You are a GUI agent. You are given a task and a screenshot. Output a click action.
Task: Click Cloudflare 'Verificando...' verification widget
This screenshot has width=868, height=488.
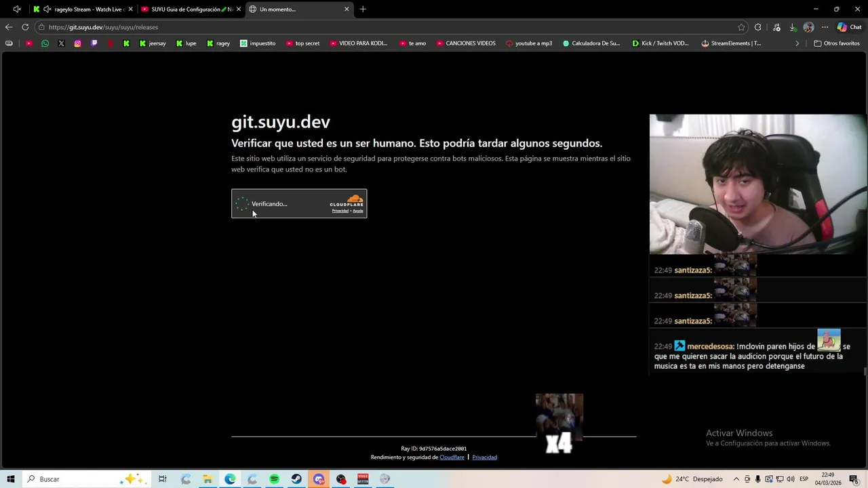pos(299,203)
